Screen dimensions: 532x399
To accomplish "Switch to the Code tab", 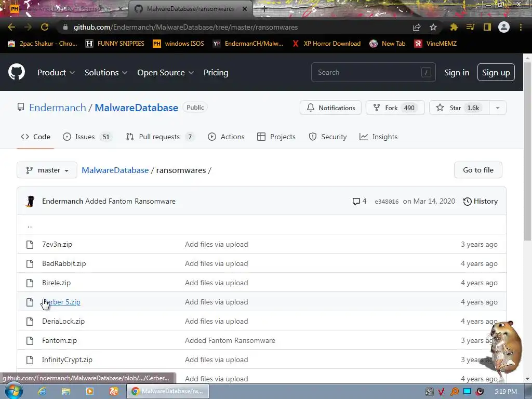I will click(x=36, y=137).
